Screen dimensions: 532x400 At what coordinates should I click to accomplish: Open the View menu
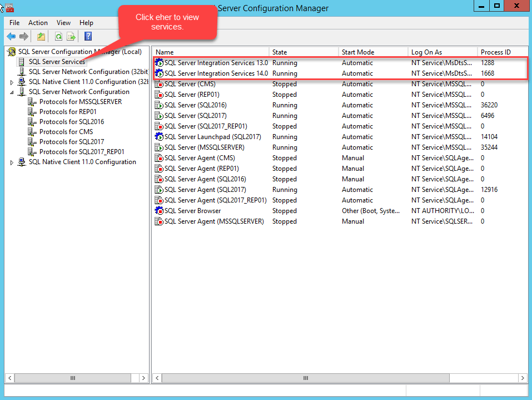pos(63,23)
